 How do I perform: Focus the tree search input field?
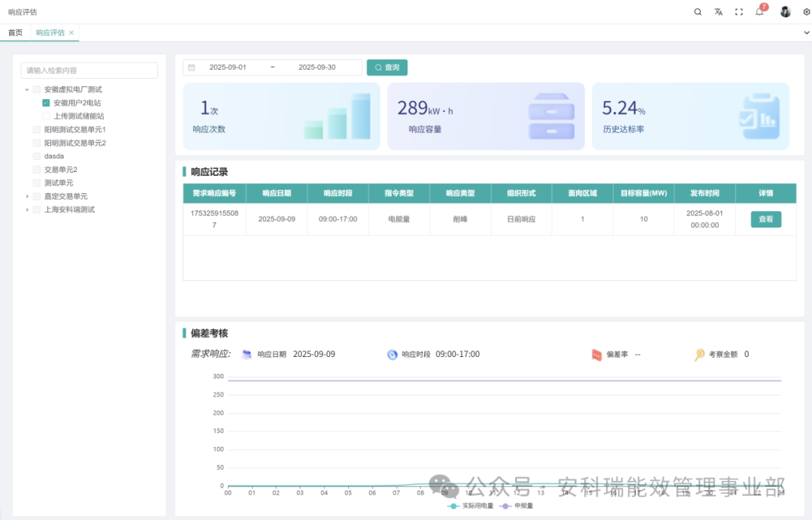(x=89, y=71)
